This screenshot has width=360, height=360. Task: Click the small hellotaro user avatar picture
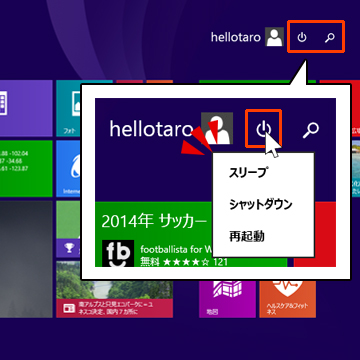(274, 37)
